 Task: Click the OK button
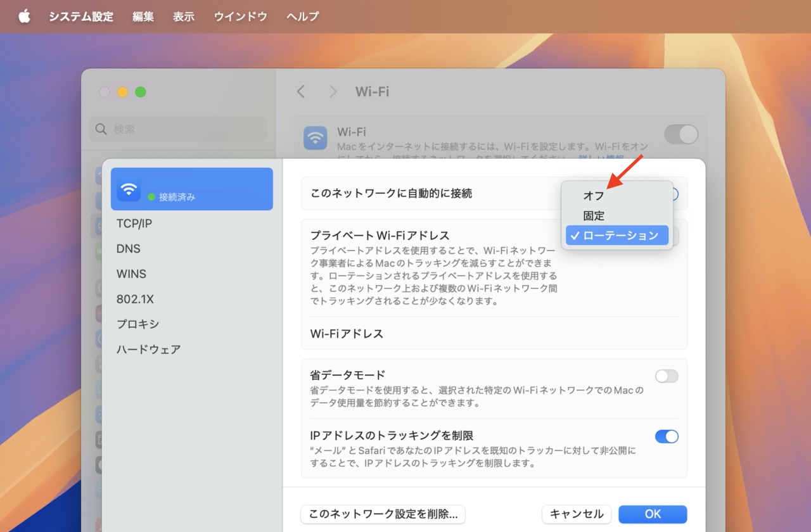point(653,514)
